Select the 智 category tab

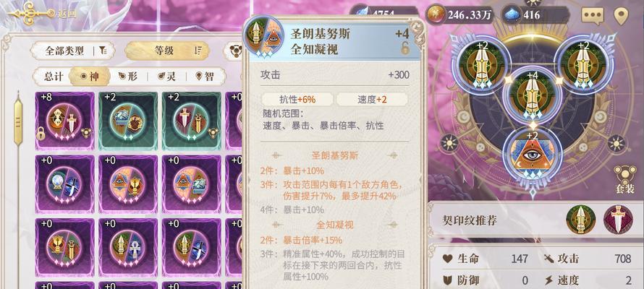(x=205, y=77)
